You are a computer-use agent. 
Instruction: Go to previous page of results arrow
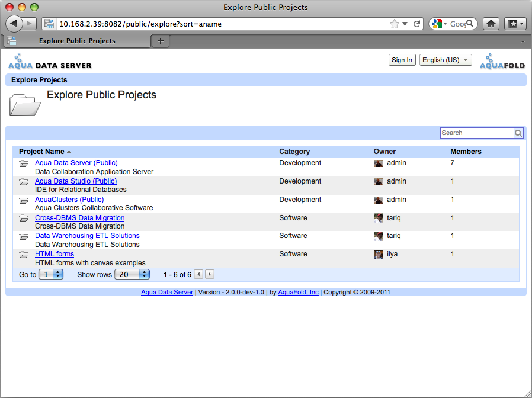pos(198,274)
